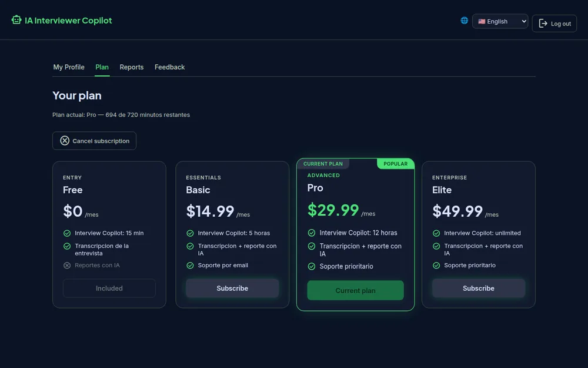Click the IA Interviewer Copilot title link
588x368 pixels.
click(68, 20)
